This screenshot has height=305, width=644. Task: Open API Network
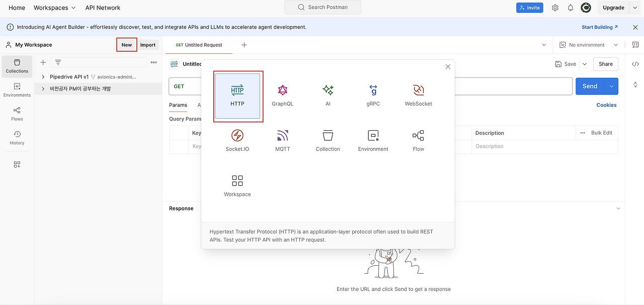(x=103, y=8)
